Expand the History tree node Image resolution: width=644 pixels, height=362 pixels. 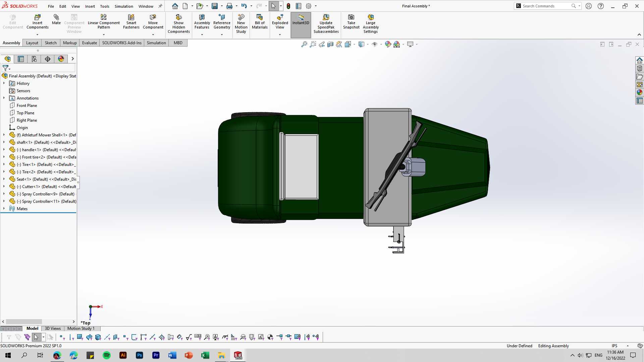4,83
